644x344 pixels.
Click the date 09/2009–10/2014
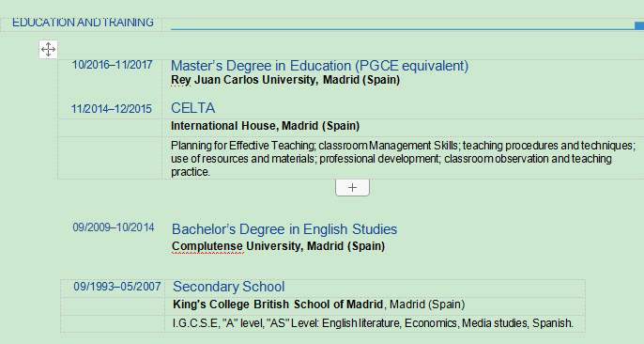point(114,227)
